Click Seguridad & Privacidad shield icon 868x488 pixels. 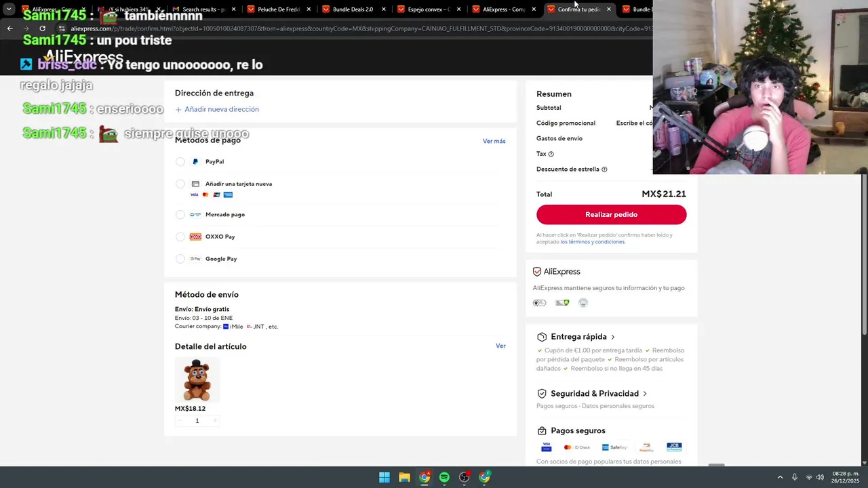[x=542, y=393]
